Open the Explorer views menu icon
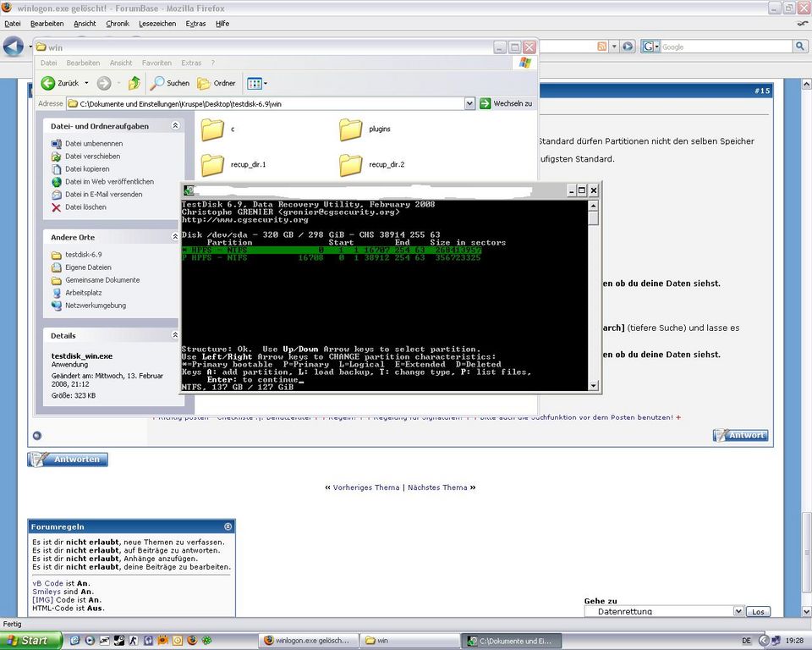The width and height of the screenshot is (812, 650). 255,84
